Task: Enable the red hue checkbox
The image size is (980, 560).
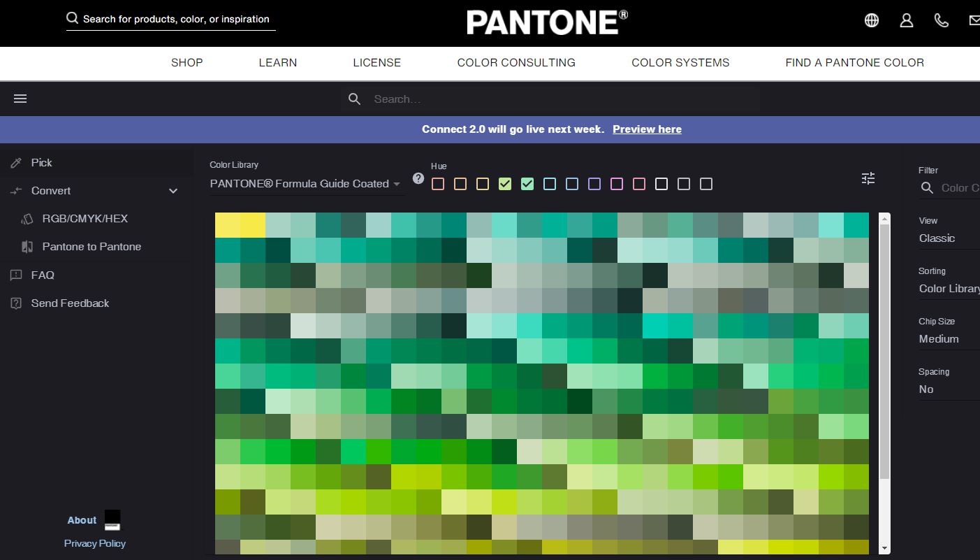Action: 438,184
